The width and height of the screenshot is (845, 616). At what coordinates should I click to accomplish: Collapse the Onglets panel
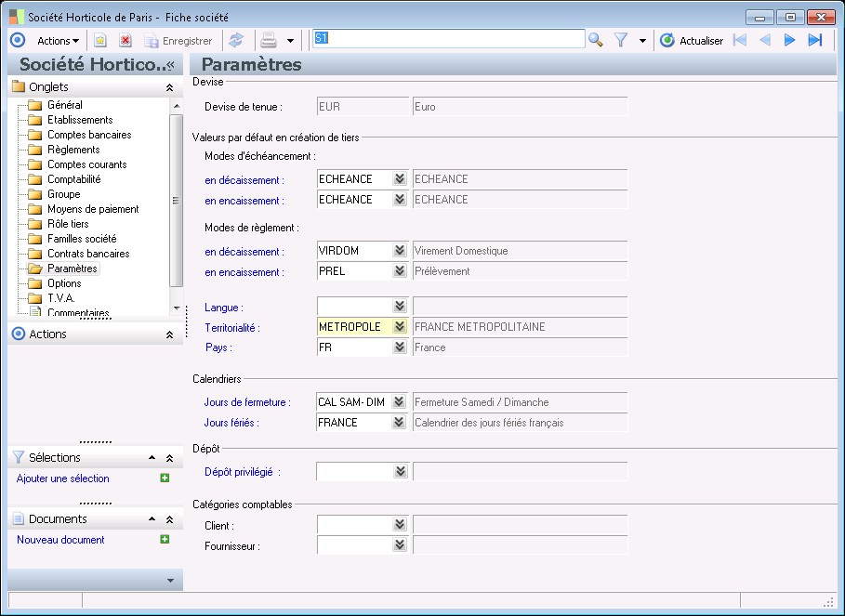coord(168,86)
